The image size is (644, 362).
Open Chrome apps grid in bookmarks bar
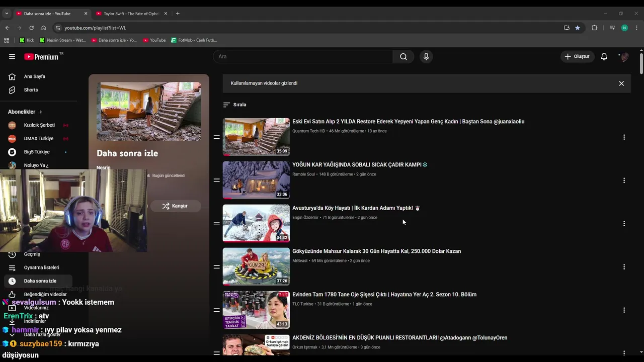pyautogui.click(x=7, y=40)
